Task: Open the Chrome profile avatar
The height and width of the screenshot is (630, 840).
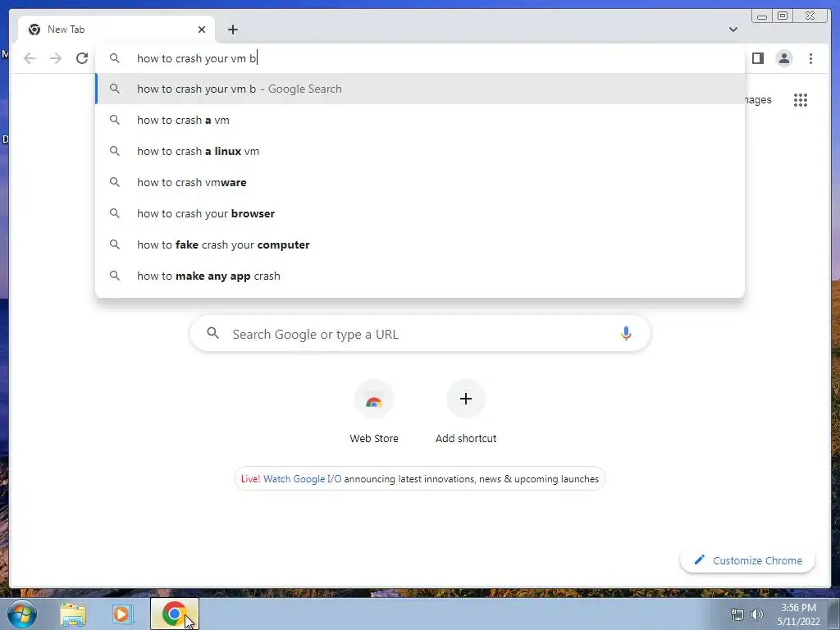Action: coord(783,58)
